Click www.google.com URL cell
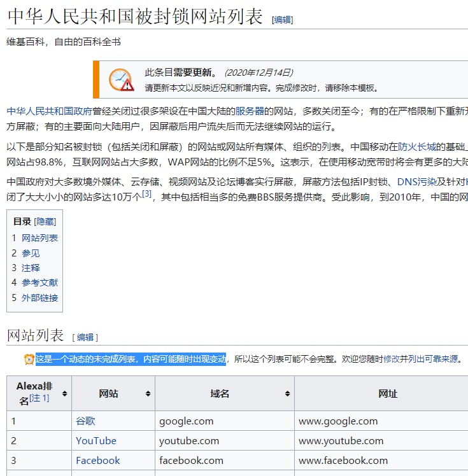The image size is (468, 476). pos(381,421)
